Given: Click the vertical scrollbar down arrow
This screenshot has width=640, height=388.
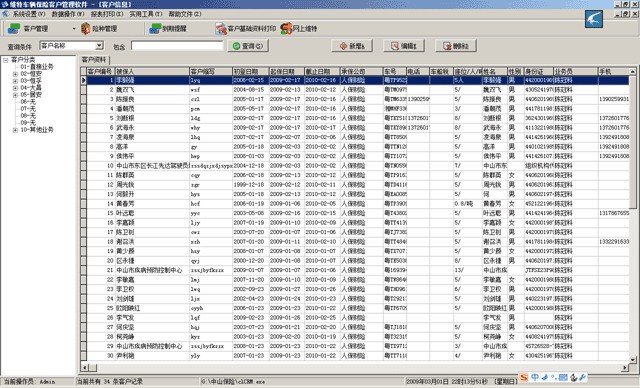Looking at the screenshot, I should [633, 360].
